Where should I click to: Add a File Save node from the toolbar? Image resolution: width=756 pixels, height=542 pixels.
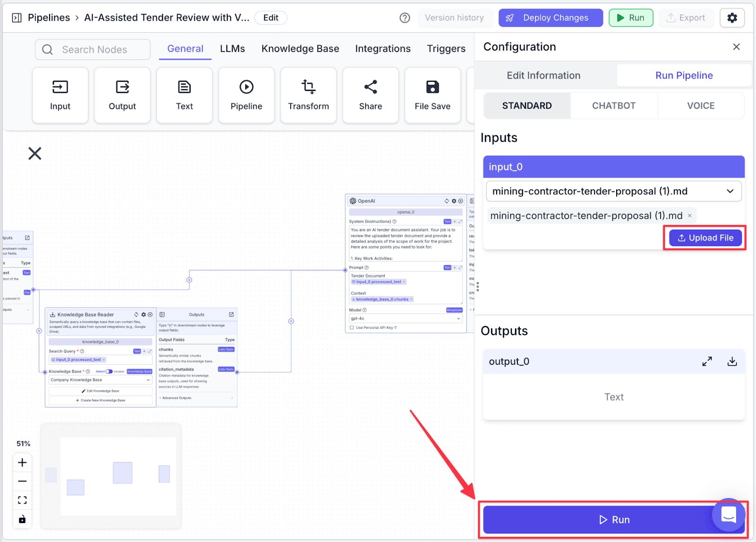pos(432,95)
